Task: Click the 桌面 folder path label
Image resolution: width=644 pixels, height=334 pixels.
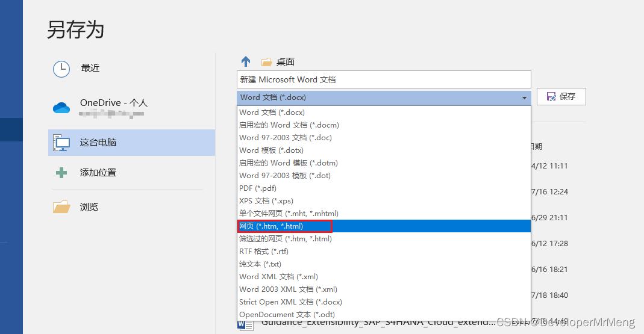Action: pos(286,62)
